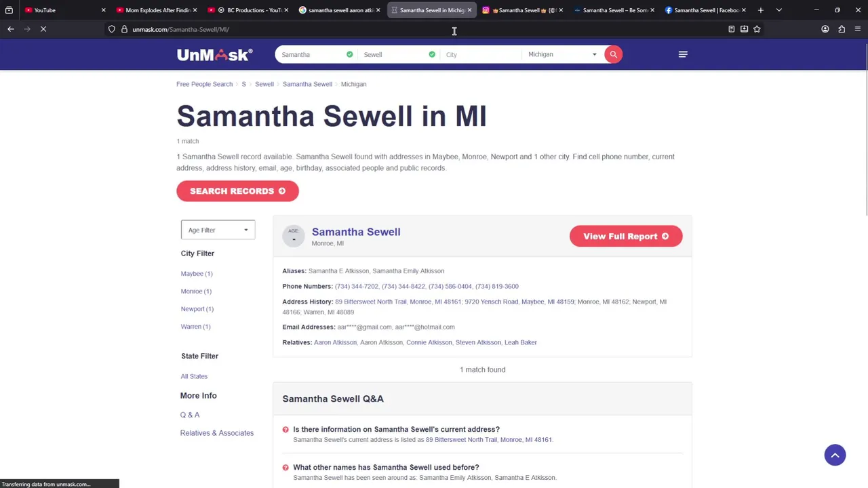This screenshot has height=488, width=868.
Task: Open relative Leah Baker link
Action: tap(521, 342)
